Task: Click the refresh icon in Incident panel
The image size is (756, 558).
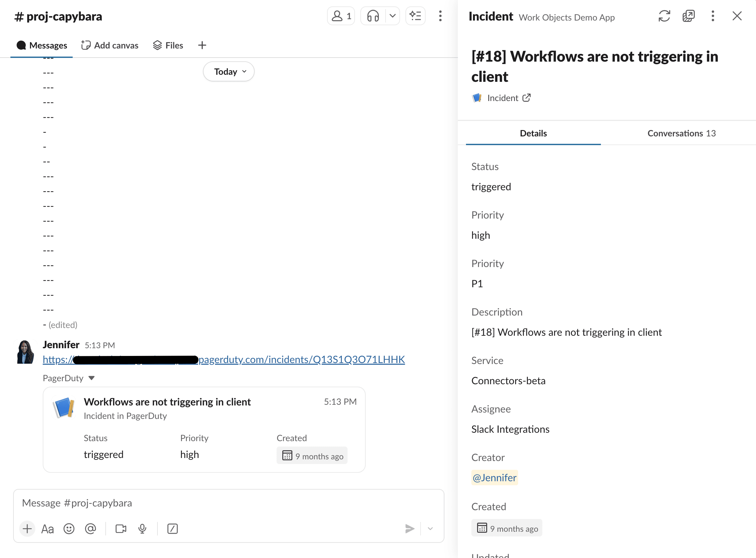Action: 664,16
